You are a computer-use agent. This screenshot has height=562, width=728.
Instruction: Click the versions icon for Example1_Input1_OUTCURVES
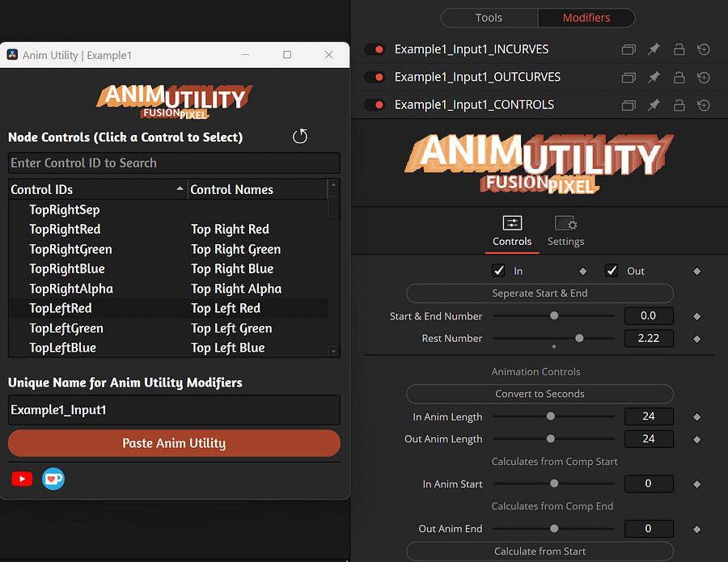click(629, 77)
